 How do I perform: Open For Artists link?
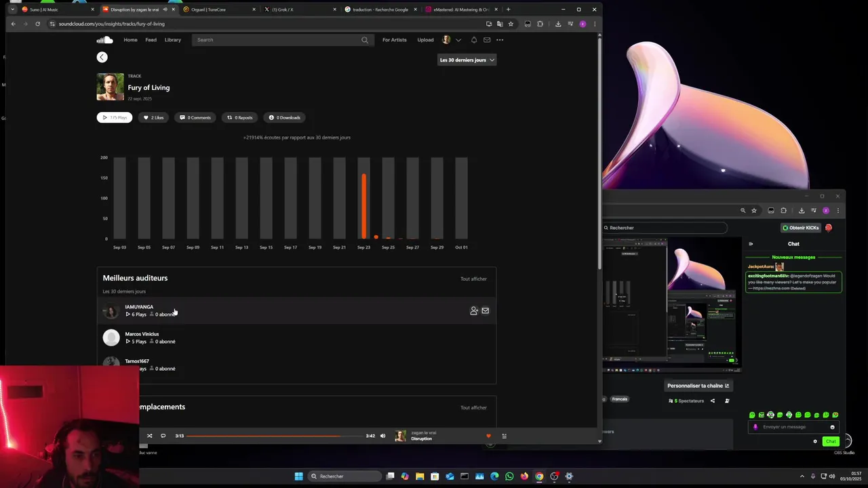395,40
